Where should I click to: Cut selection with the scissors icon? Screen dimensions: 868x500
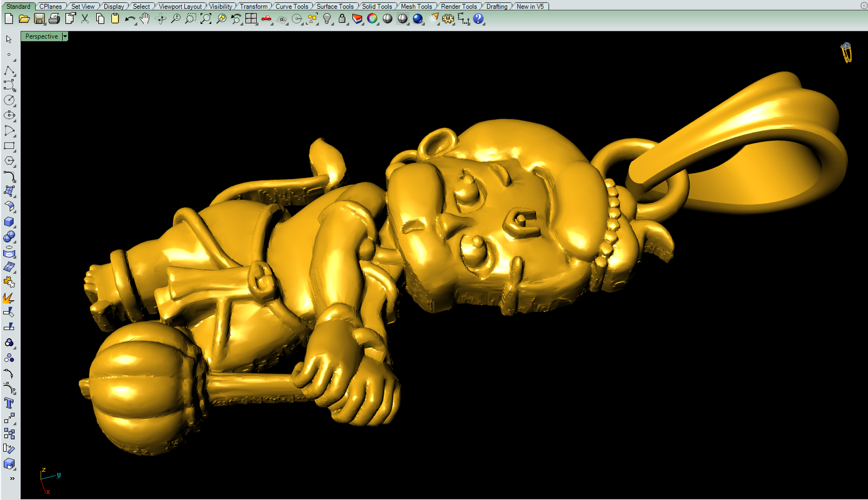click(85, 19)
